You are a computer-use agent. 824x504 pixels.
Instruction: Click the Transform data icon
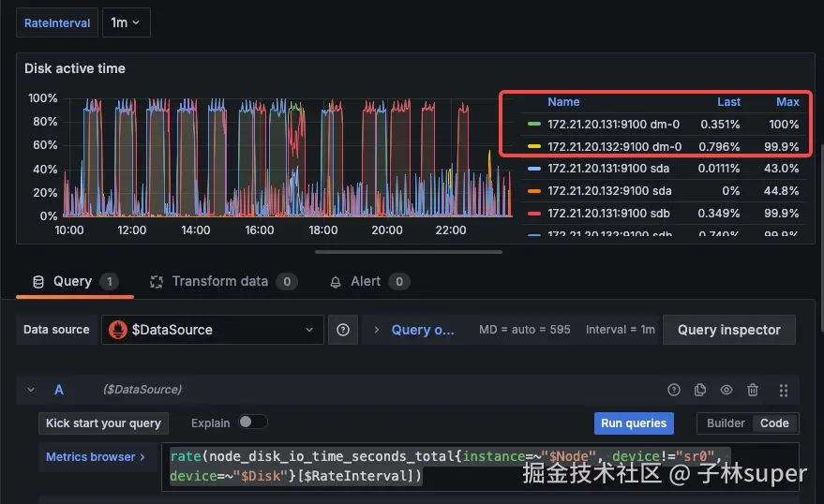(x=156, y=282)
